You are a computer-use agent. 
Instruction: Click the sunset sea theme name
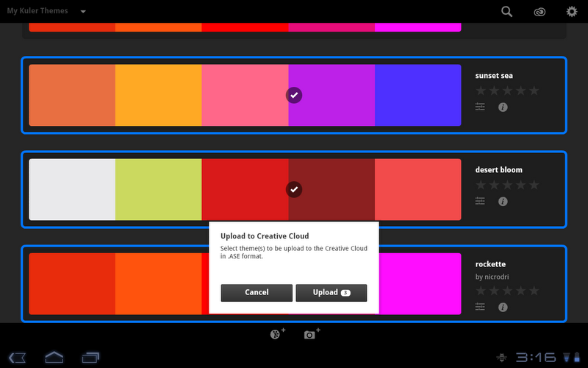click(494, 76)
